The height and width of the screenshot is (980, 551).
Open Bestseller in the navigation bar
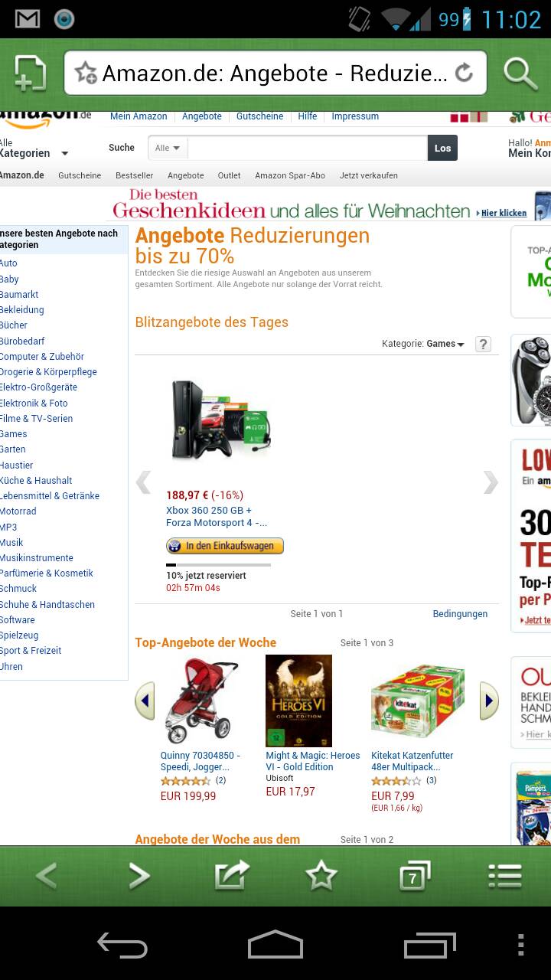tap(134, 175)
